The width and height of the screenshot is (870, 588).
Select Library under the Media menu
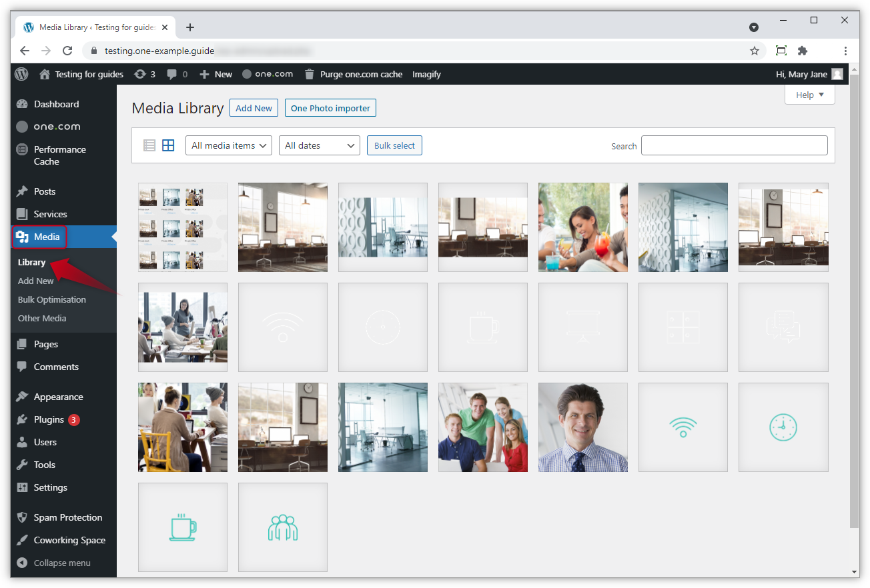tap(31, 262)
